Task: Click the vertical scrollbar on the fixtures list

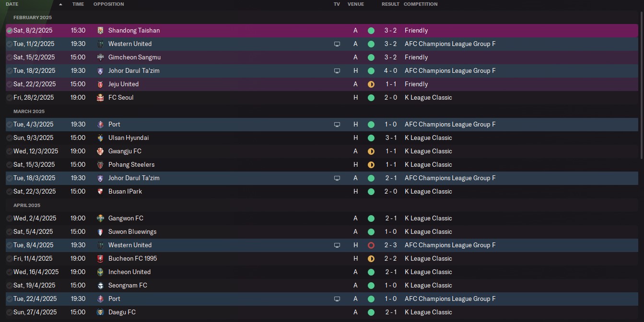Action: [642, 86]
